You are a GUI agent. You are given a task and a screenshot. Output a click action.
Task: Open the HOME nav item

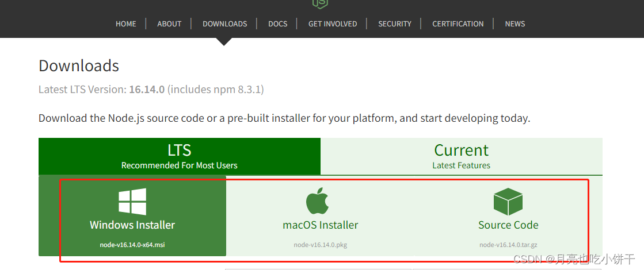click(x=125, y=24)
